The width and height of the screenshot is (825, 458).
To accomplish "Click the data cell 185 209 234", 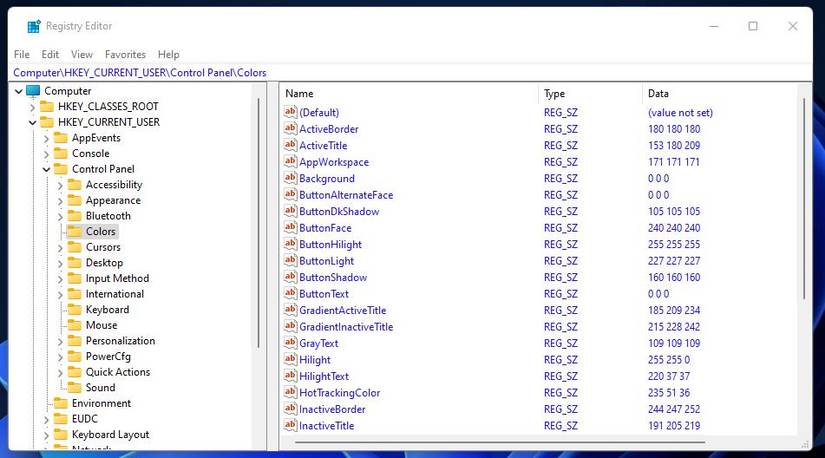I will 674,311.
